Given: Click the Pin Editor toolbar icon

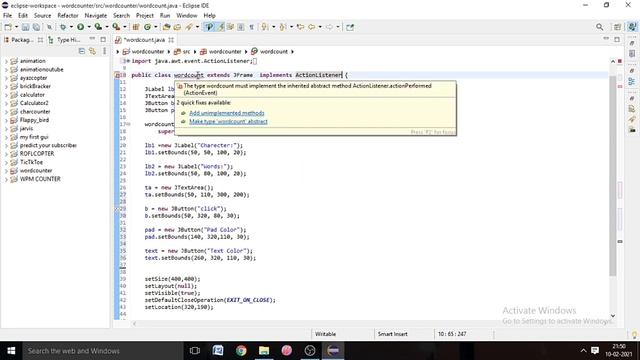Looking at the screenshot, I should pos(350,27).
